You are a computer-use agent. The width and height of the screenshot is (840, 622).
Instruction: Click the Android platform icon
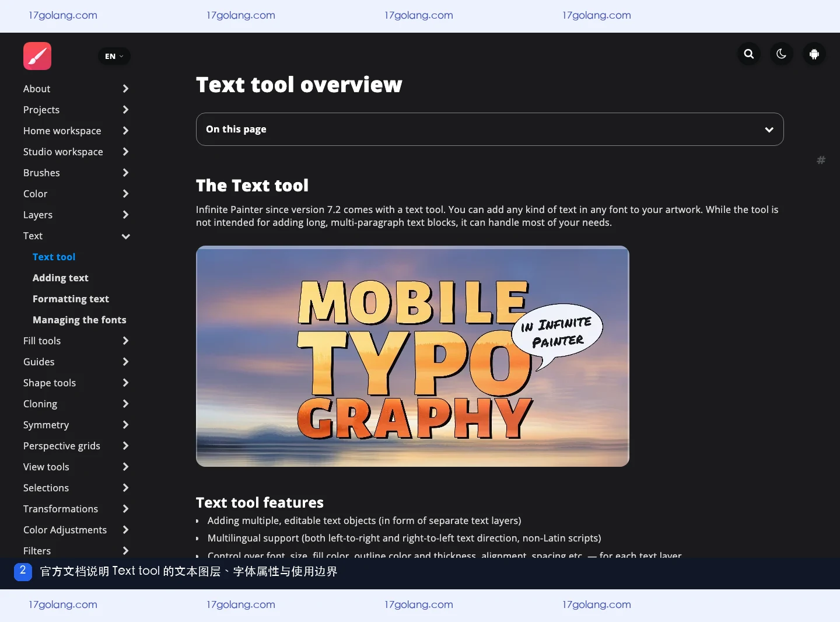coord(814,54)
